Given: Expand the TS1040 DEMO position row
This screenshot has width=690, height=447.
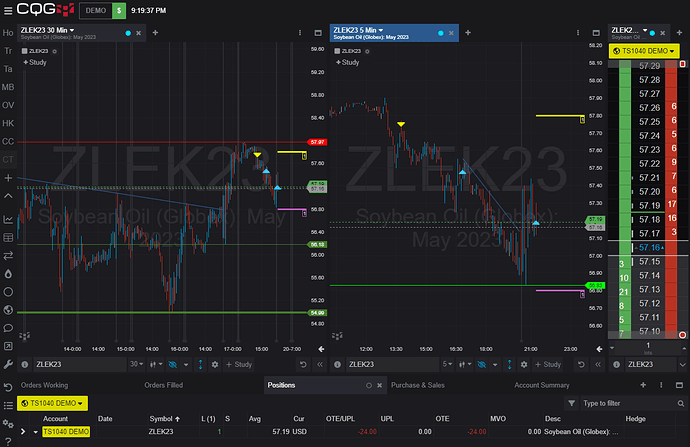Looking at the screenshot, I should pyautogui.click(x=23, y=432).
